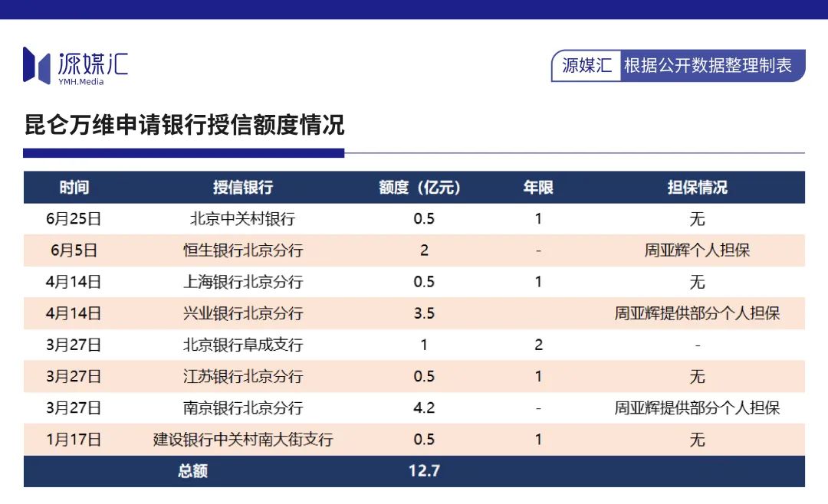Select the date cell 6月5日

[74, 250]
